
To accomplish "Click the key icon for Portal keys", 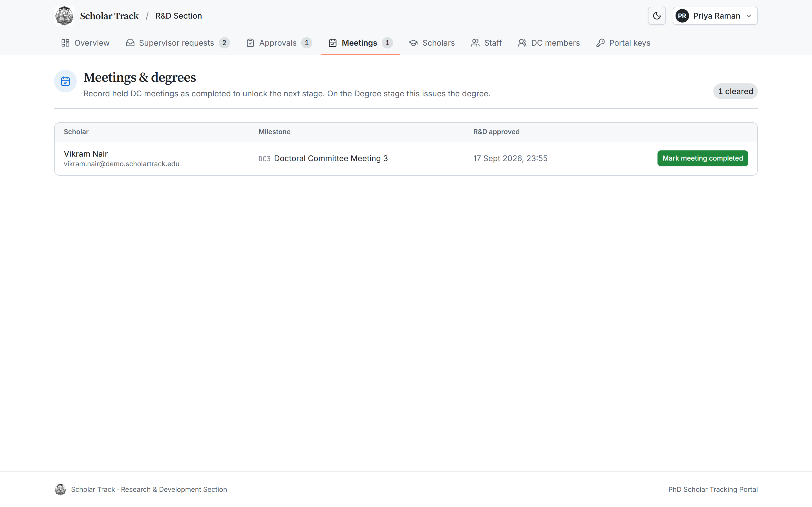I will [x=600, y=43].
